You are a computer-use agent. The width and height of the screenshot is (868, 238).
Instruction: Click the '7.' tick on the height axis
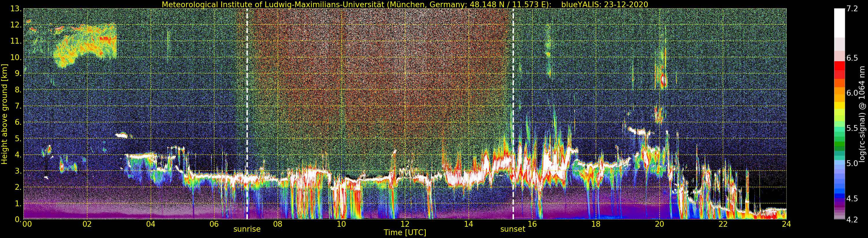click(x=18, y=106)
